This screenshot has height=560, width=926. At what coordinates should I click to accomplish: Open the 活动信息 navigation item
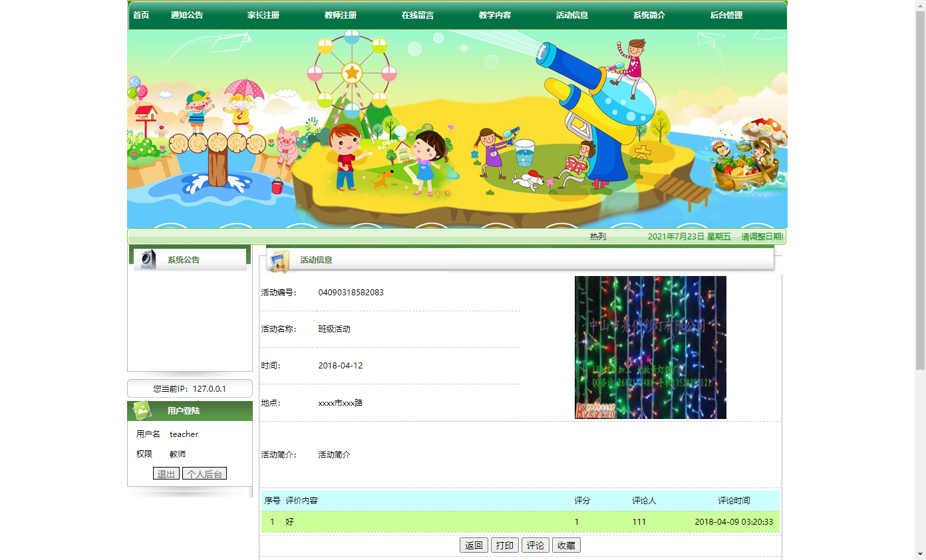[571, 15]
